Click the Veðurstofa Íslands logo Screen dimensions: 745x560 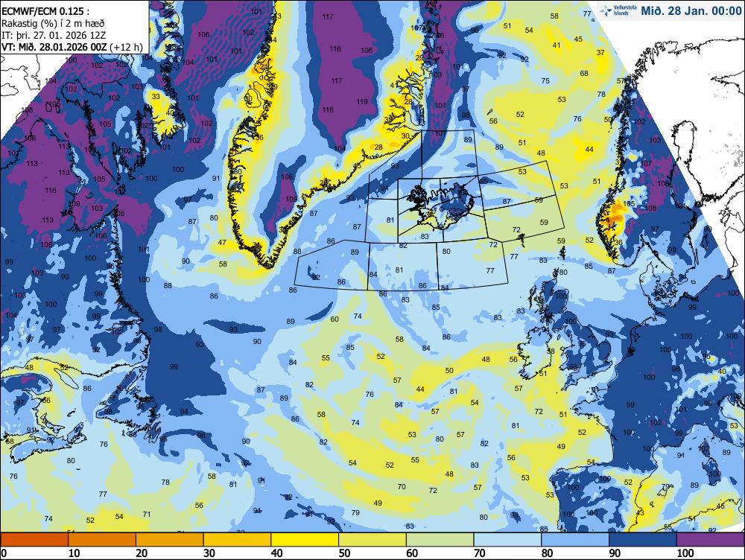[617, 10]
